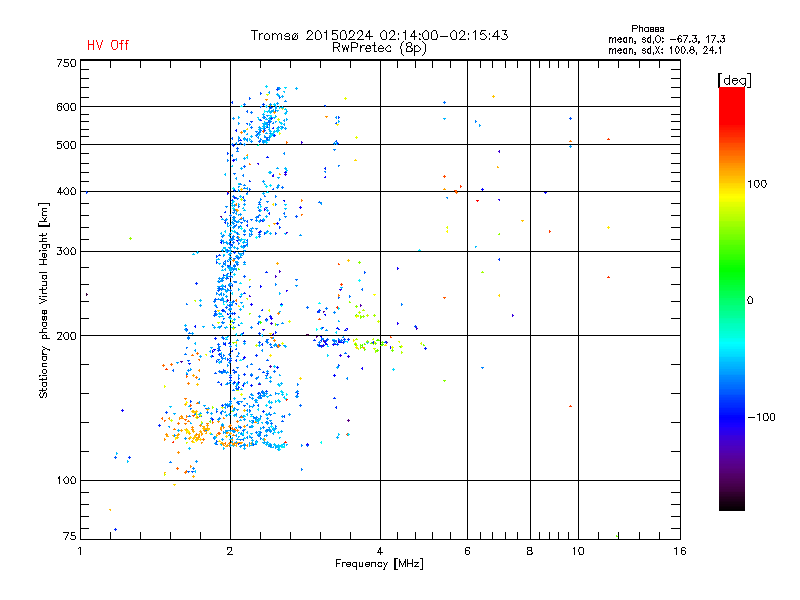Click the colorbar tick label '100'
The width and height of the screenshot is (800, 600).
(757, 184)
